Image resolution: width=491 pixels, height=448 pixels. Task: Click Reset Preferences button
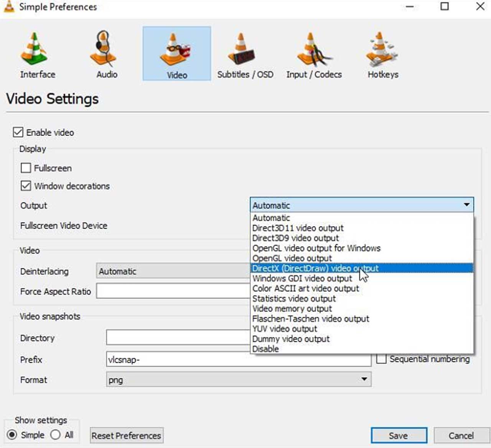(126, 436)
